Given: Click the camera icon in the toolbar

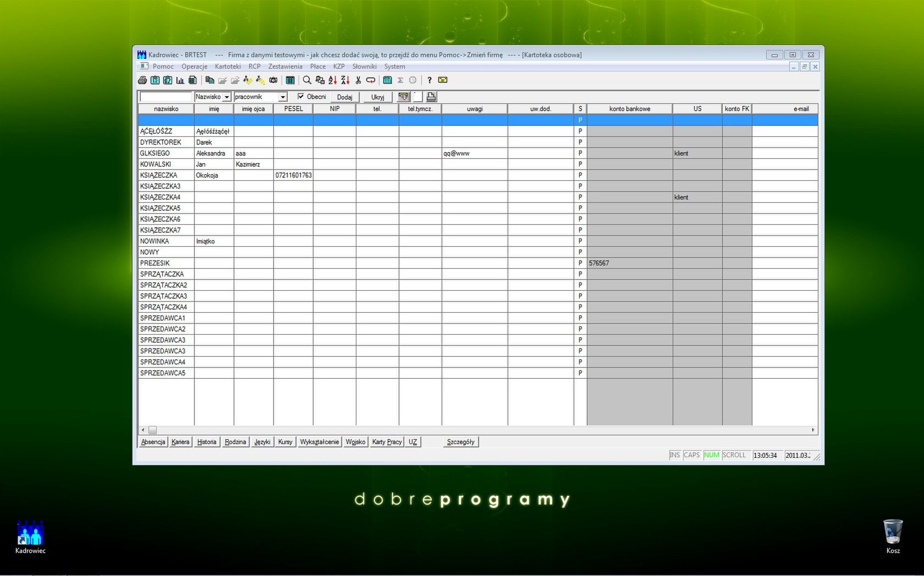Looking at the screenshot, I should pos(273,80).
